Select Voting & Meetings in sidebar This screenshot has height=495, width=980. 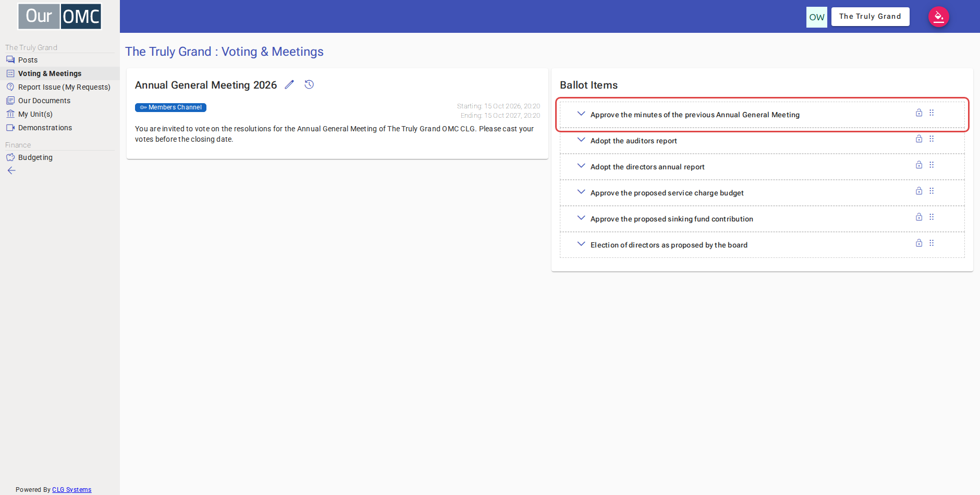pos(59,73)
